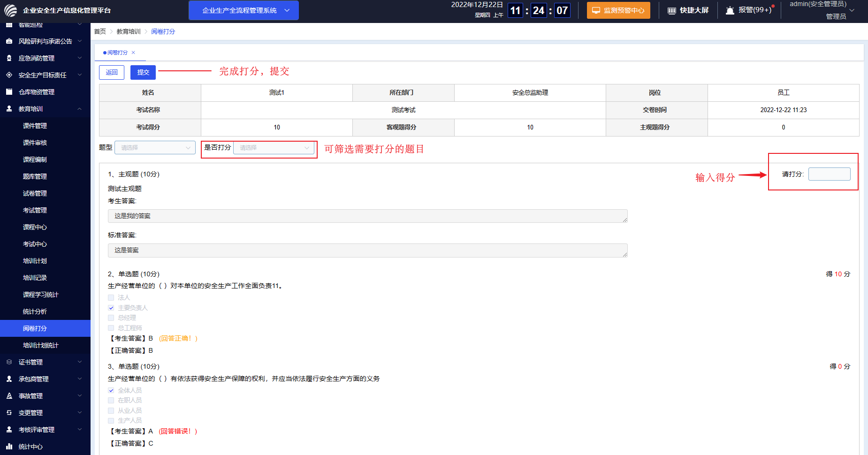The height and width of the screenshot is (455, 868).
Task: Click the 应急消防管理 sidebar icon
Action: 9,58
